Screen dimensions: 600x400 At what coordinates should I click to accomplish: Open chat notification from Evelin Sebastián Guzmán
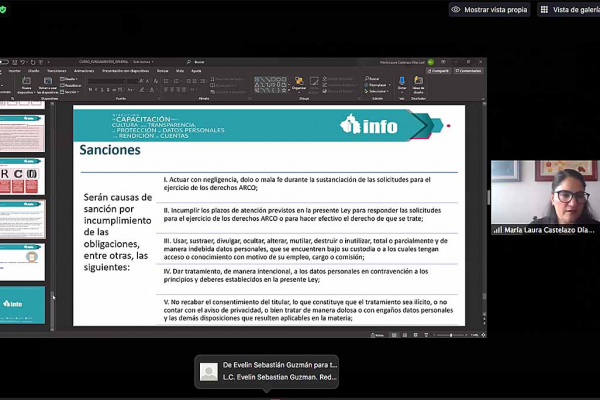coord(266,371)
